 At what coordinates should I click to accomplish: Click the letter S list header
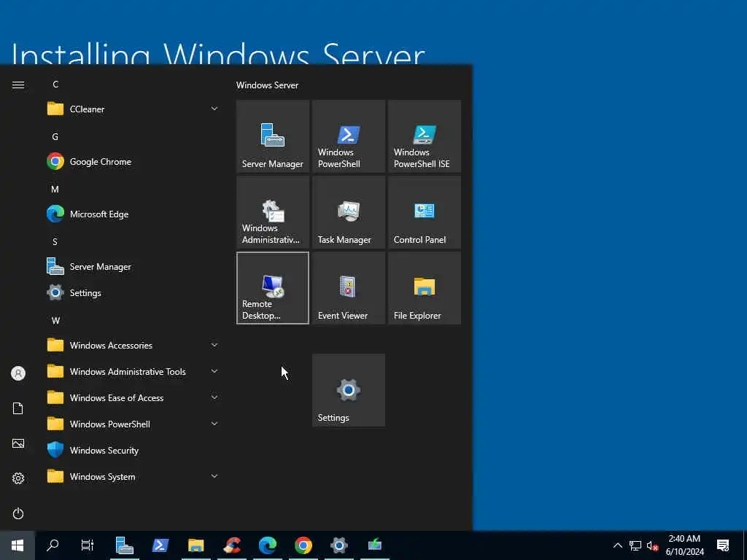(x=55, y=241)
